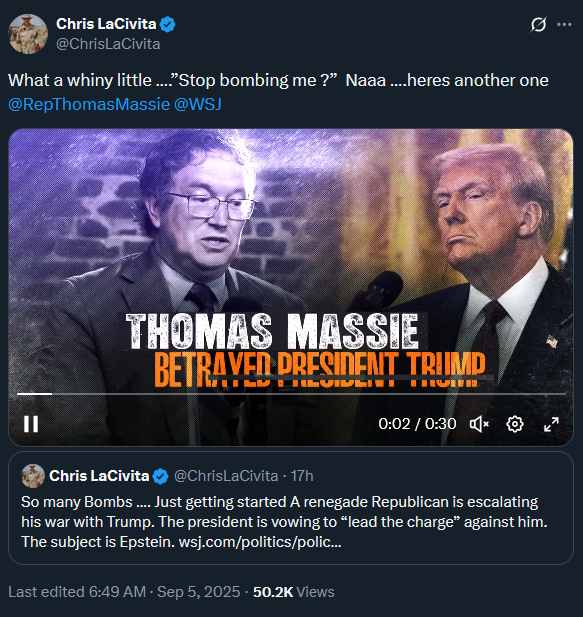Open Chris LaCivita's profile avatar
Screen dimensions: 583x617
point(28,34)
